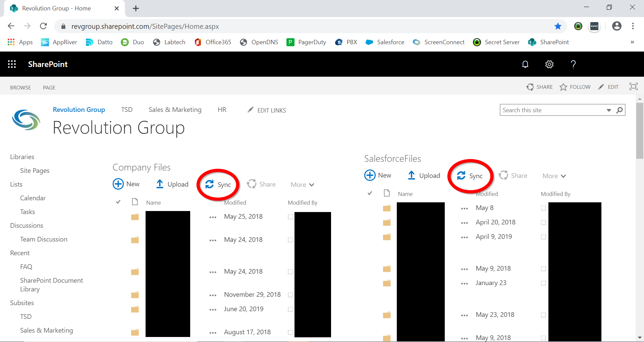Open the PAGE ribbon tab
This screenshot has height=342, width=644.
tap(49, 87)
